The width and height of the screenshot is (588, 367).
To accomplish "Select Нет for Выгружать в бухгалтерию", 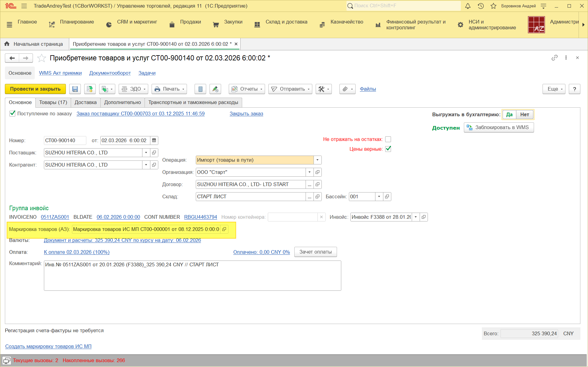I will pyautogui.click(x=524, y=114).
